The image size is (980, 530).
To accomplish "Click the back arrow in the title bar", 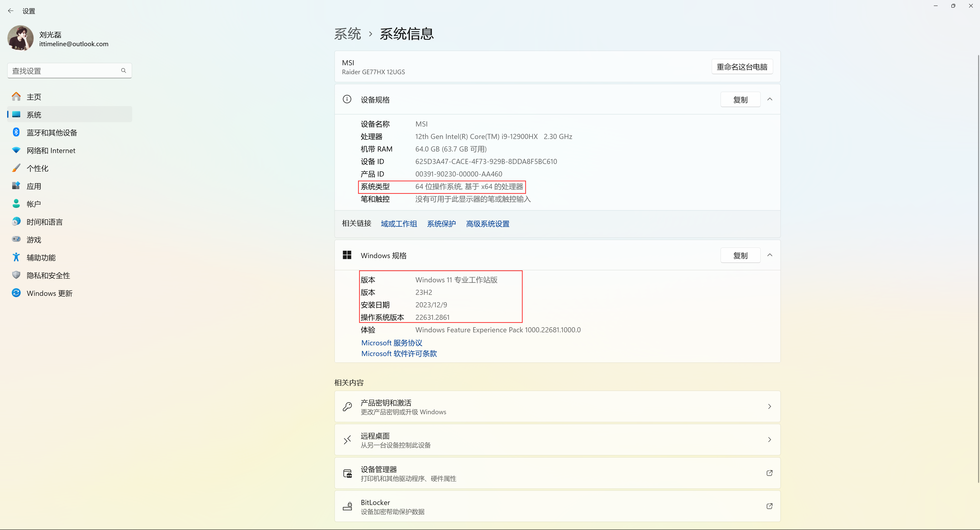I will 11,11.
